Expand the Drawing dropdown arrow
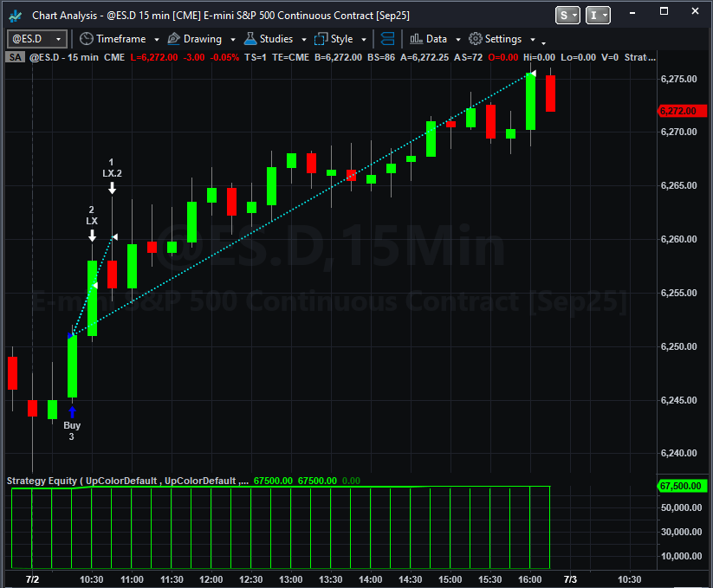Image resolution: width=713 pixels, height=588 pixels. pos(233,40)
